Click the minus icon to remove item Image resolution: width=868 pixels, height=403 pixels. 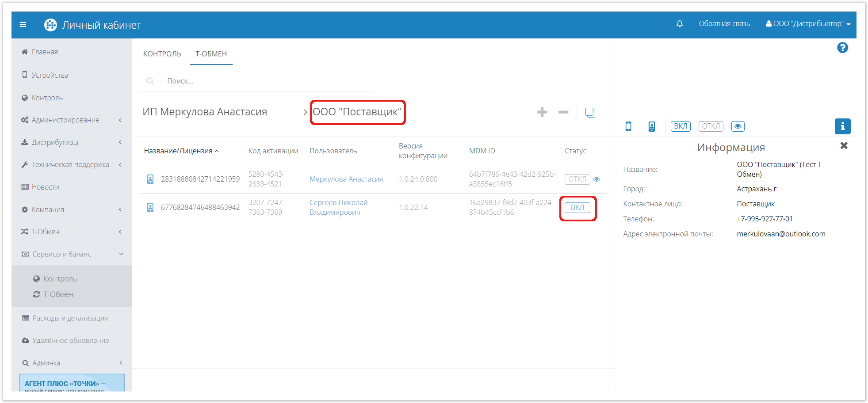pos(563,112)
